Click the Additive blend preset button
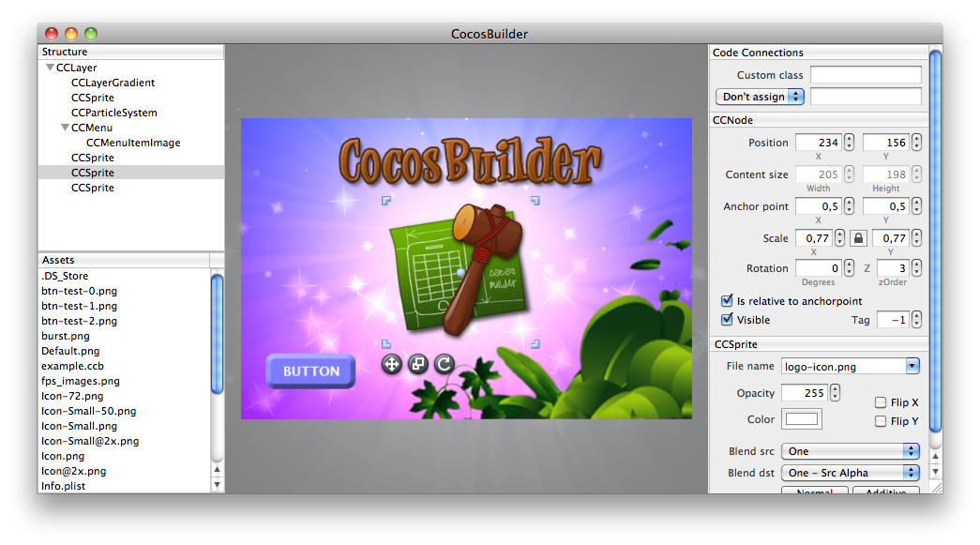This screenshot has width=980, height=545. point(885,490)
